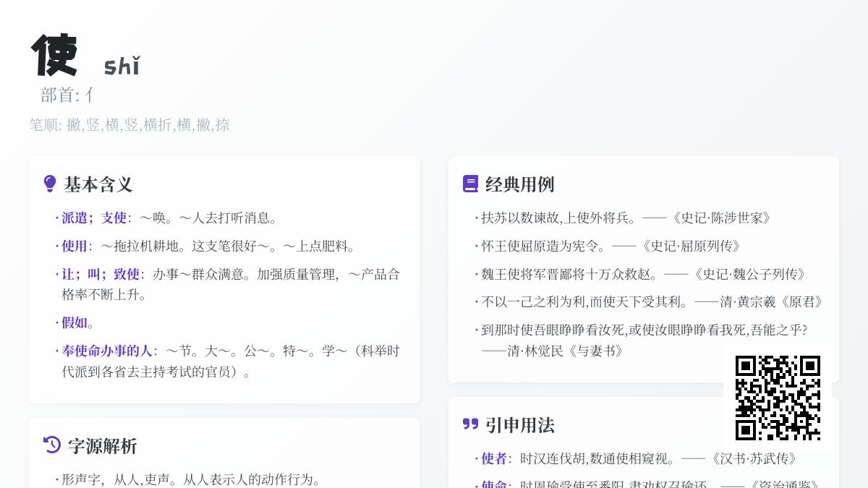Click the 奉使命办事的人 definition term
The image size is (868, 488).
click(x=107, y=351)
